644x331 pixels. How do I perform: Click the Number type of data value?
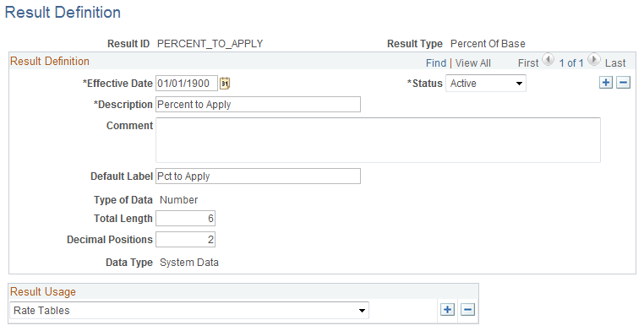click(178, 200)
